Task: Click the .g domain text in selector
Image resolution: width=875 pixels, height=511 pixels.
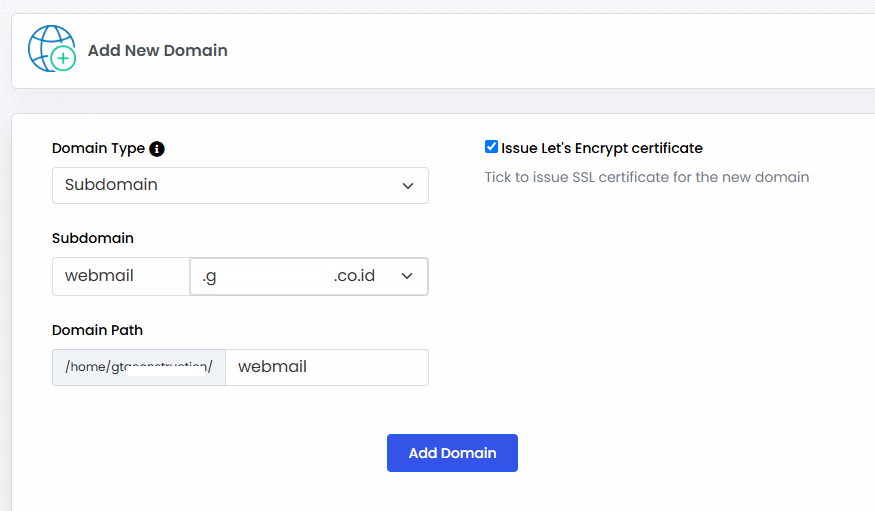Action: (x=209, y=276)
